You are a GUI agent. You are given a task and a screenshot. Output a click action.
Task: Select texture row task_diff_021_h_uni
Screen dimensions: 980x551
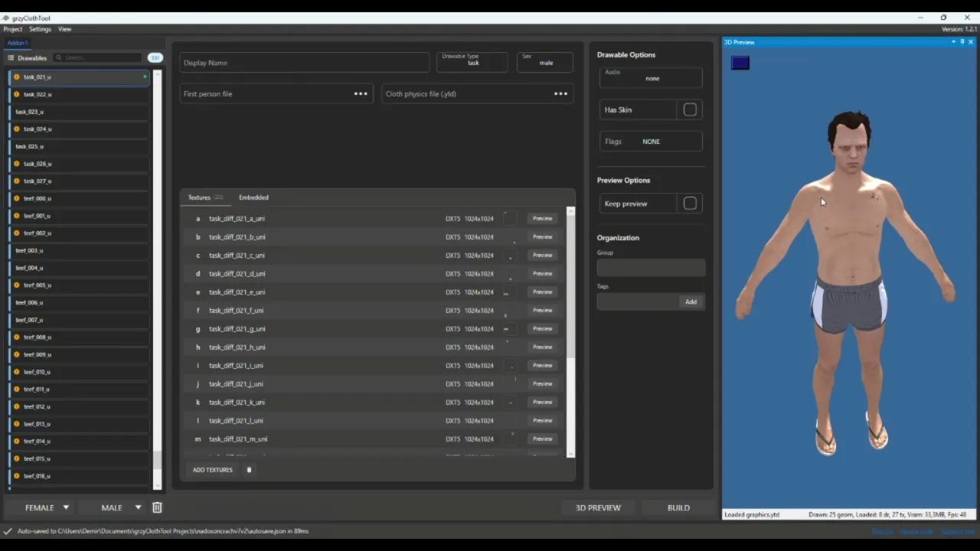[x=375, y=347]
